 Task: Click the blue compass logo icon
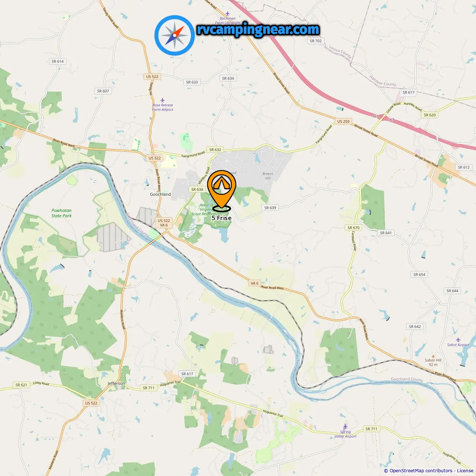174,36
